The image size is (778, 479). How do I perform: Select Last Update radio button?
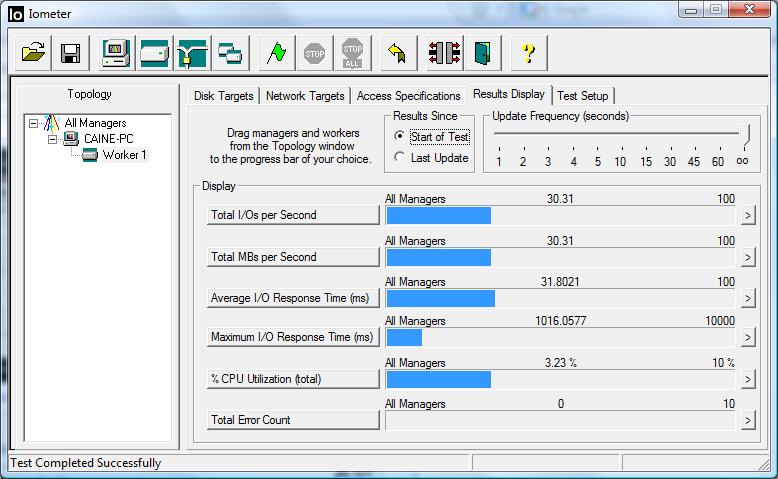pyautogui.click(x=399, y=157)
